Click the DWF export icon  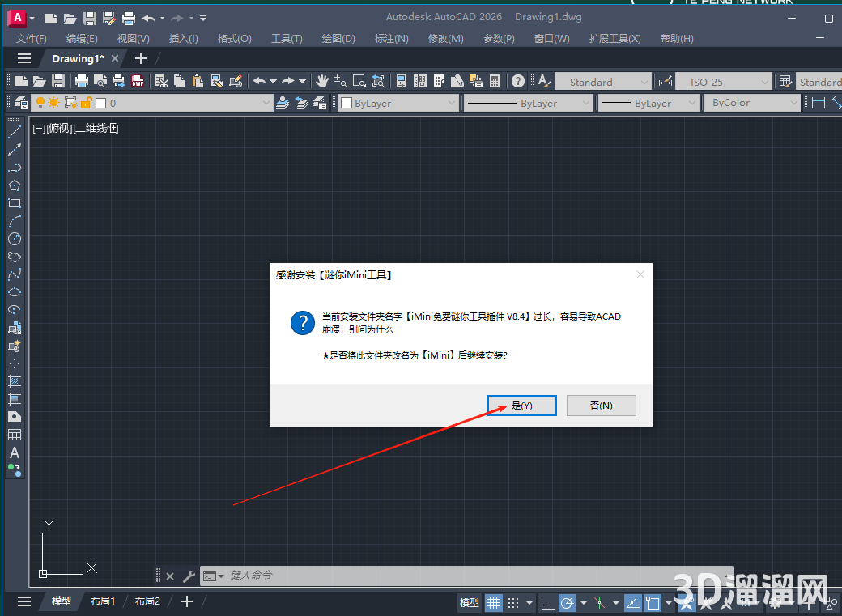(x=138, y=81)
